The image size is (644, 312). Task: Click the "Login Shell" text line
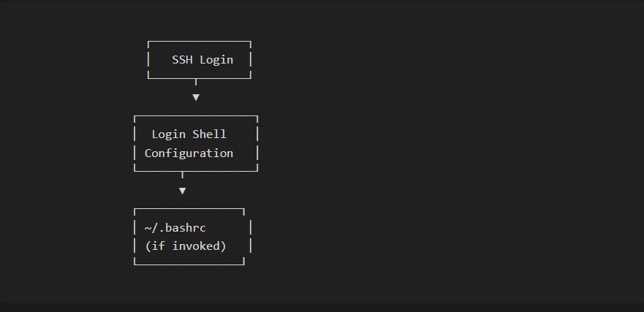click(x=189, y=134)
